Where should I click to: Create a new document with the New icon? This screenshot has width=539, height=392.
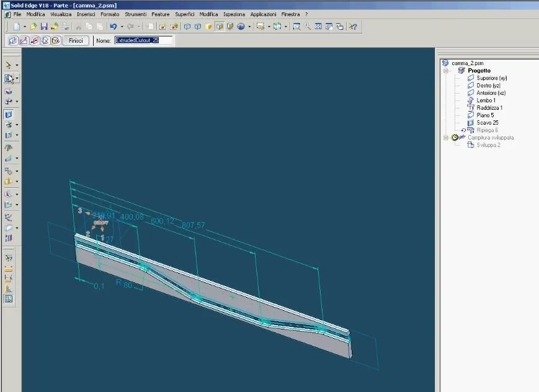[x=17, y=27]
